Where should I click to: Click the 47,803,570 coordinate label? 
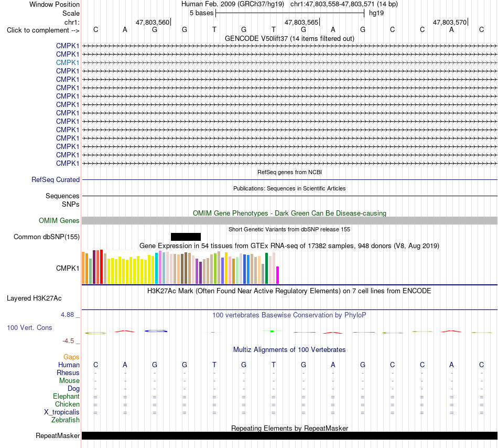(x=450, y=22)
